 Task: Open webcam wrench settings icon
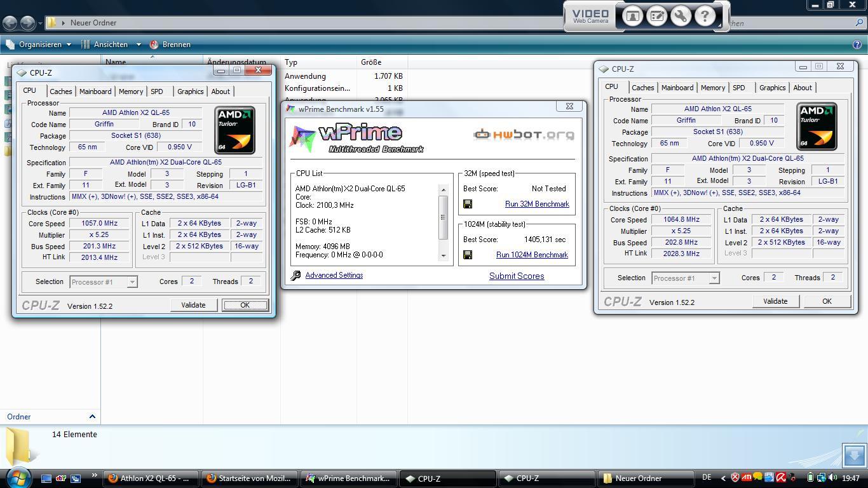click(681, 16)
